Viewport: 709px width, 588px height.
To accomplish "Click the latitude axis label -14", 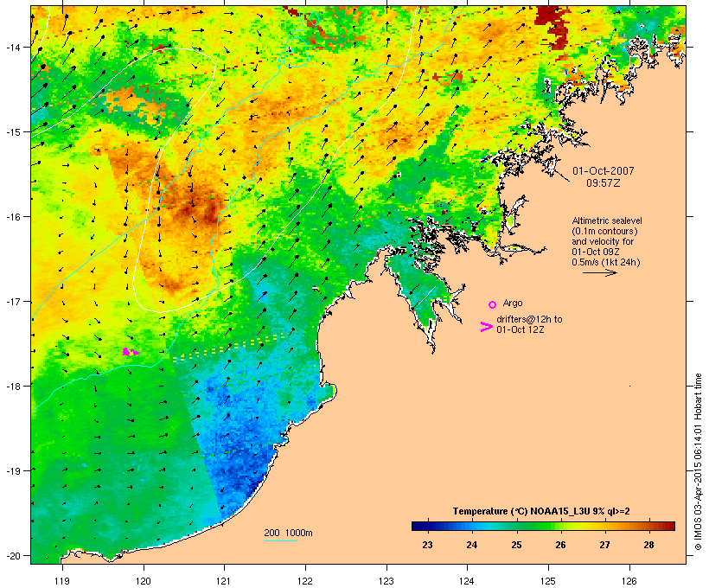I will tap(12, 47).
